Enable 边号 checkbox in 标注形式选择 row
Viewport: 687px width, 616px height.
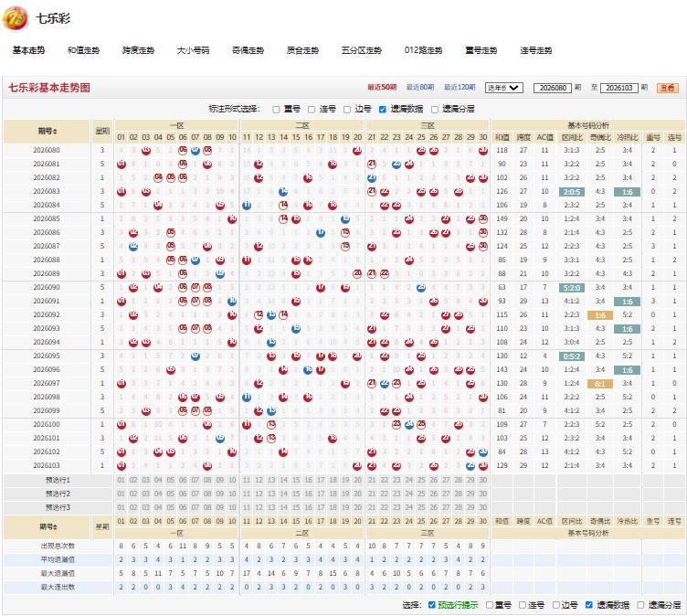point(347,109)
